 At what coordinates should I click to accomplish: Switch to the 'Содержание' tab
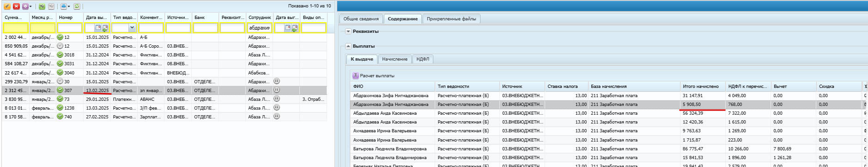tap(403, 19)
